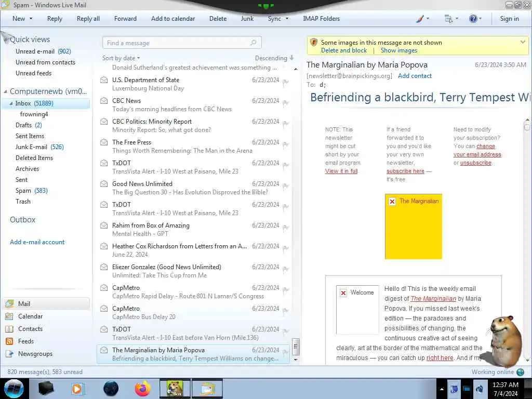532x399 pixels.
Task: Collapse the Computernewb account tree
Action: [x=5, y=91]
